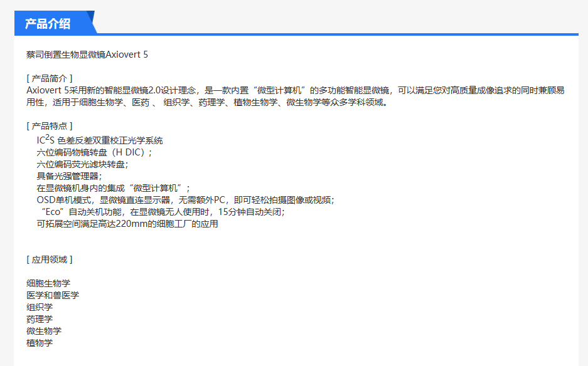Click the line starting Axiovert 5采用新的智能显微镜2.0
This screenshot has height=366, width=588.
tap(295, 90)
